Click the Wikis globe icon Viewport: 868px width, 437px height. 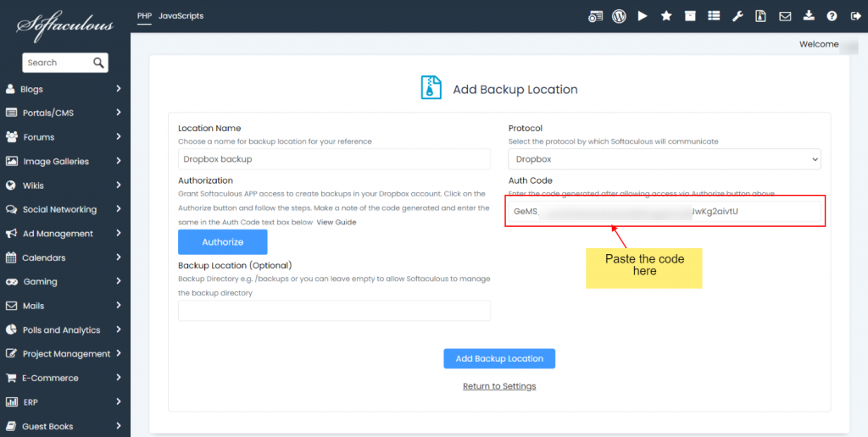point(10,185)
